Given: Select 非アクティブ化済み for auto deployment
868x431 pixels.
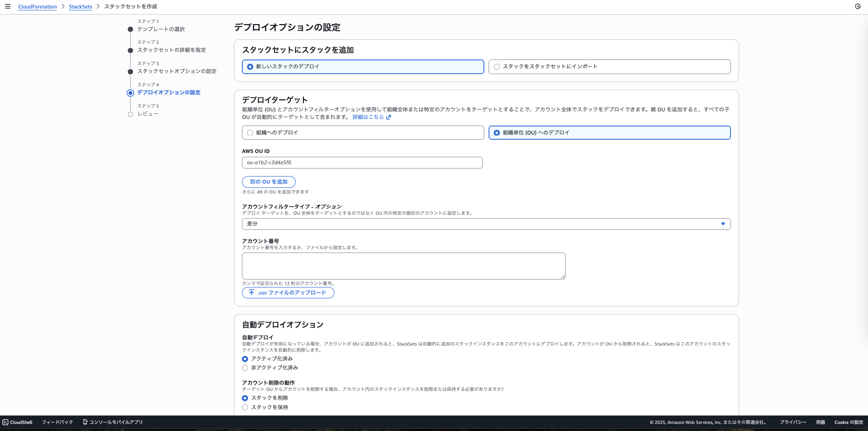Looking at the screenshot, I should [245, 368].
